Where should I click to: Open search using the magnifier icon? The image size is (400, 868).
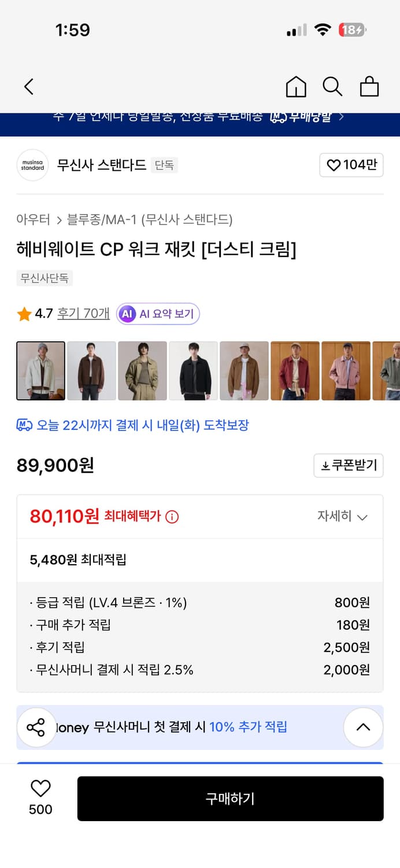(x=332, y=86)
